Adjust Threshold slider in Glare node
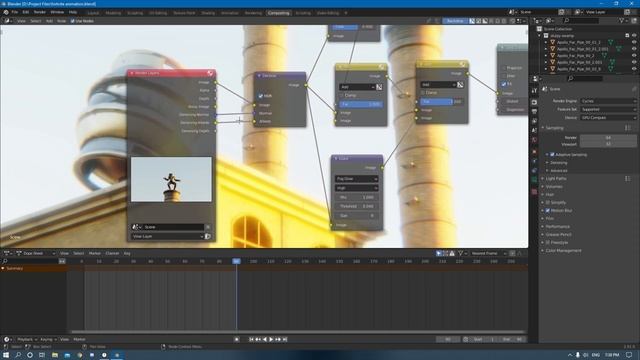 [x=356, y=206]
